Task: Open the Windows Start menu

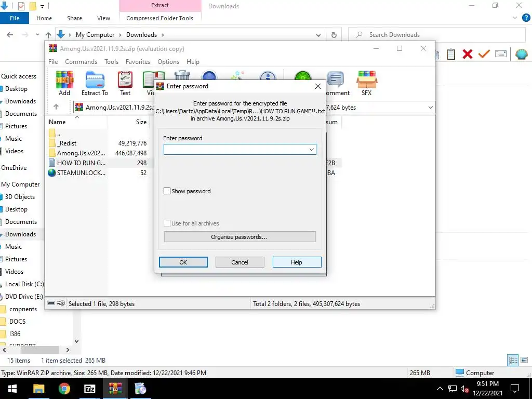Action: [12, 389]
